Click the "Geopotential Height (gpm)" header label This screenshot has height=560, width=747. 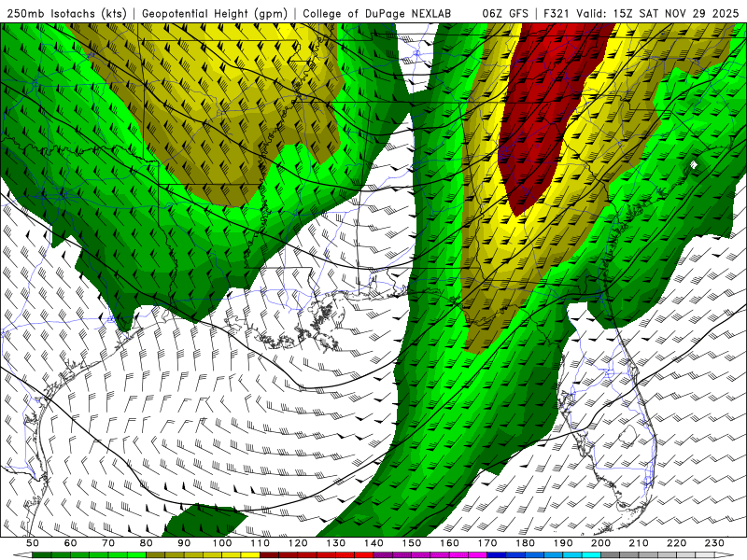point(215,14)
